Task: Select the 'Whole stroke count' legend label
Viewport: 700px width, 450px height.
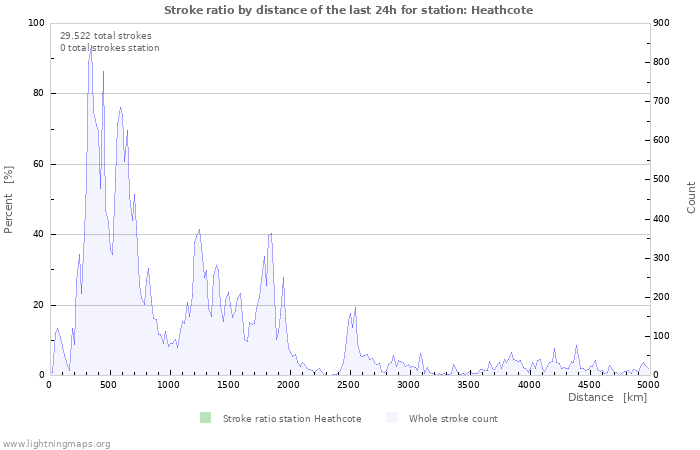Action: (x=452, y=419)
